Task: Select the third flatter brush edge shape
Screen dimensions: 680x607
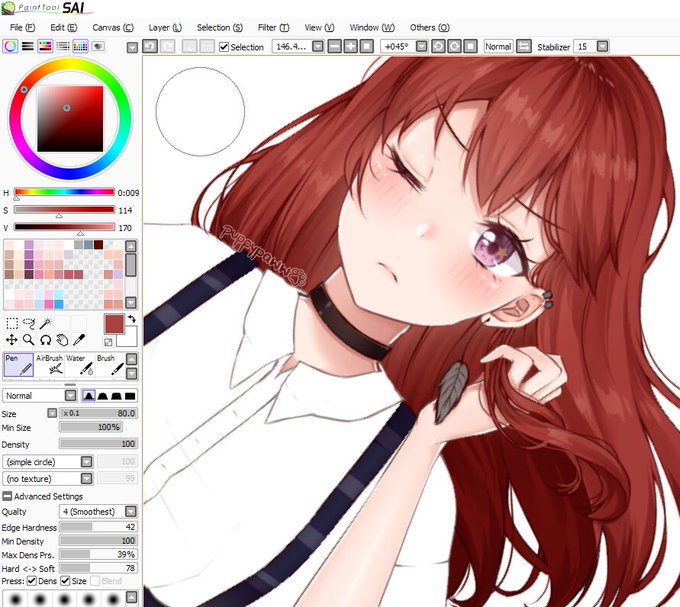Action: click(116, 395)
